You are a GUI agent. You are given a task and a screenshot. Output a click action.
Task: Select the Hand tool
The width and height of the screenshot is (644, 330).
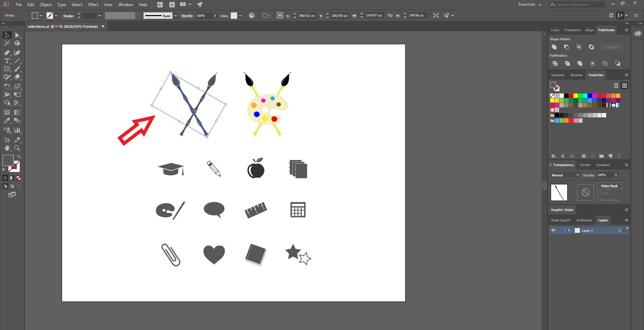point(7,148)
